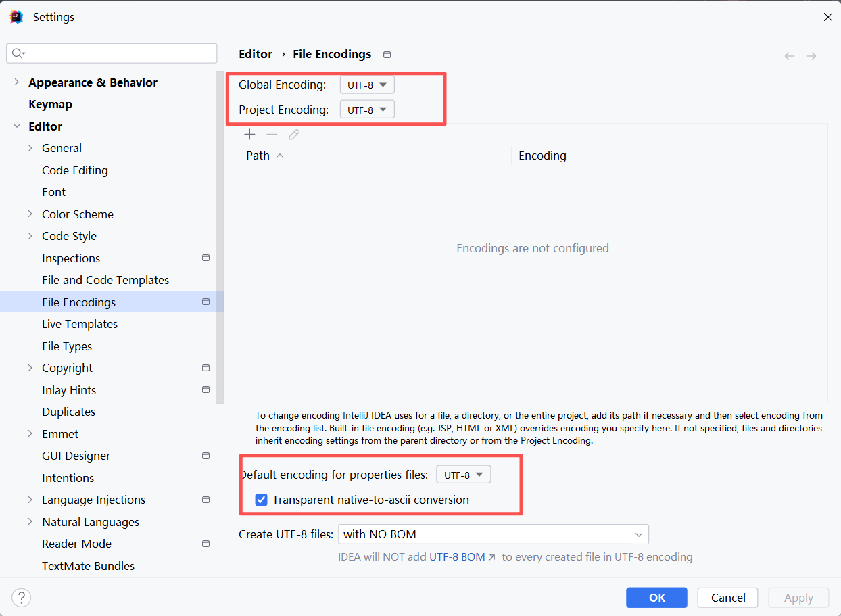Click the forward navigation arrow

click(x=811, y=56)
